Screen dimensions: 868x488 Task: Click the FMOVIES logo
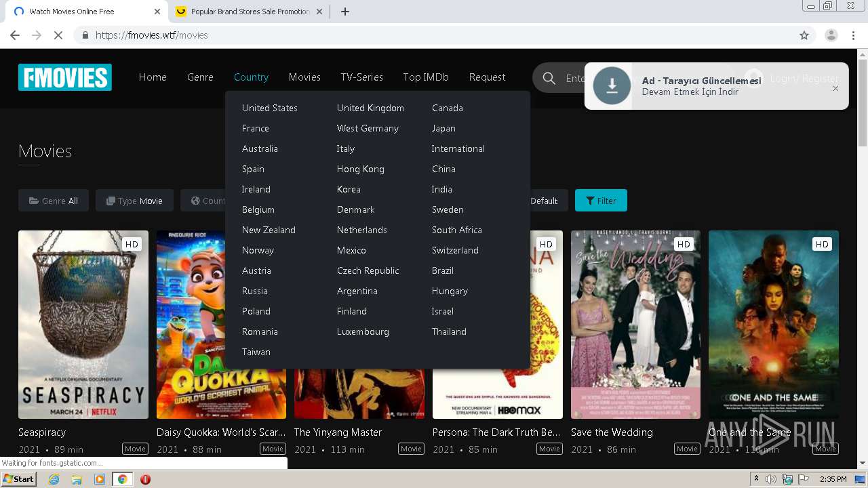pos(65,77)
